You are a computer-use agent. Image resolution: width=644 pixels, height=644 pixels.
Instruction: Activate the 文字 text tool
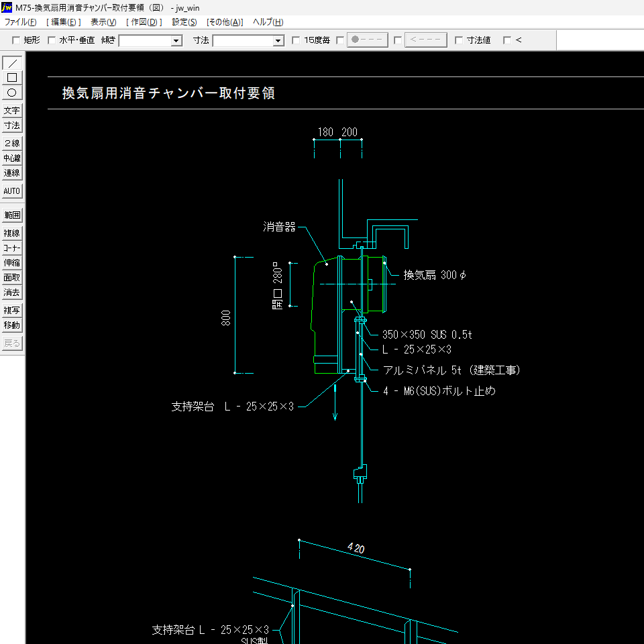[x=12, y=111]
